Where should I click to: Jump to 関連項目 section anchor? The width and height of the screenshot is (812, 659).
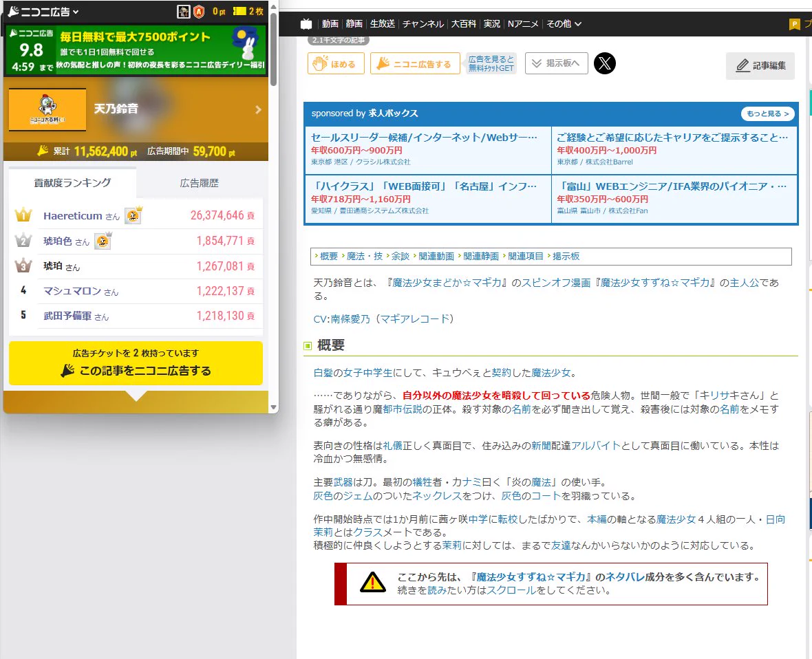[526, 257]
